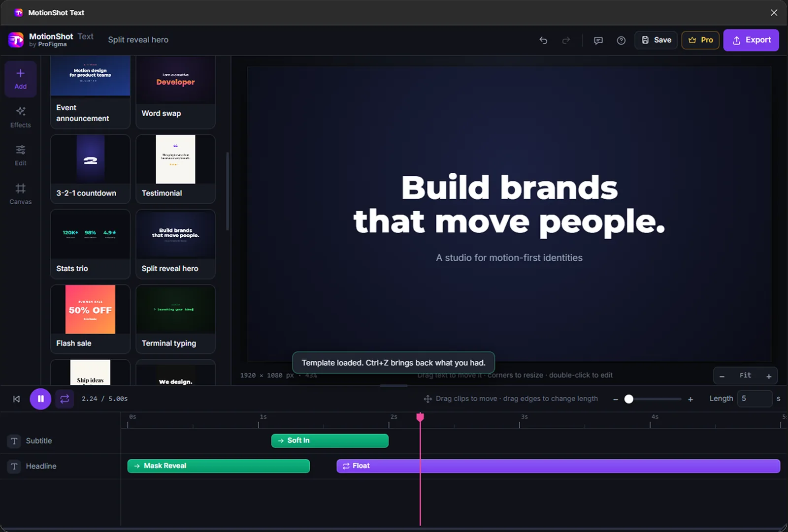Viewport: 788px width, 532px height.
Task: Select the Headline track row
Action: pyautogui.click(x=60, y=466)
